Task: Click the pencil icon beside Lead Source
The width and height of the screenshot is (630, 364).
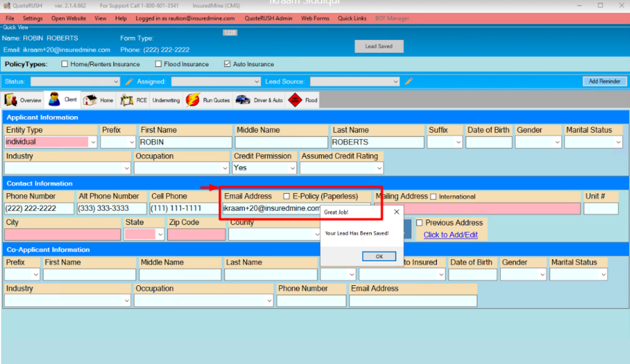Action: [x=409, y=82]
